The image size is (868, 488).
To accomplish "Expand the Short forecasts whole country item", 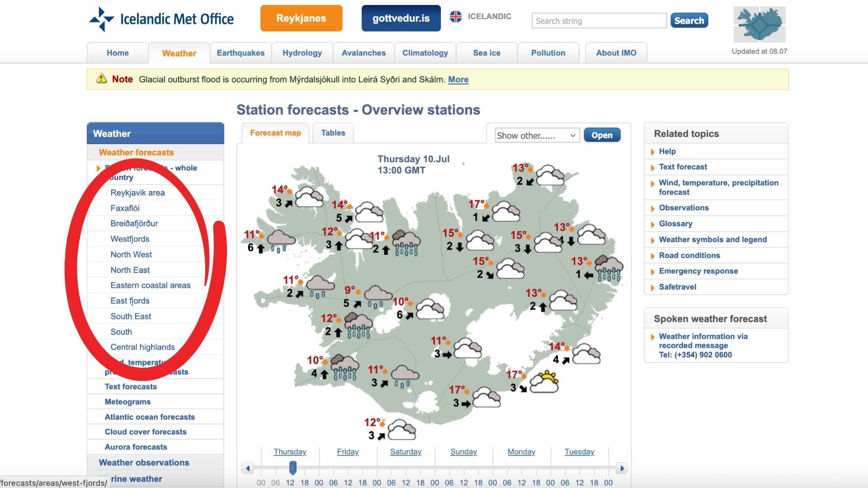I will pyautogui.click(x=99, y=168).
